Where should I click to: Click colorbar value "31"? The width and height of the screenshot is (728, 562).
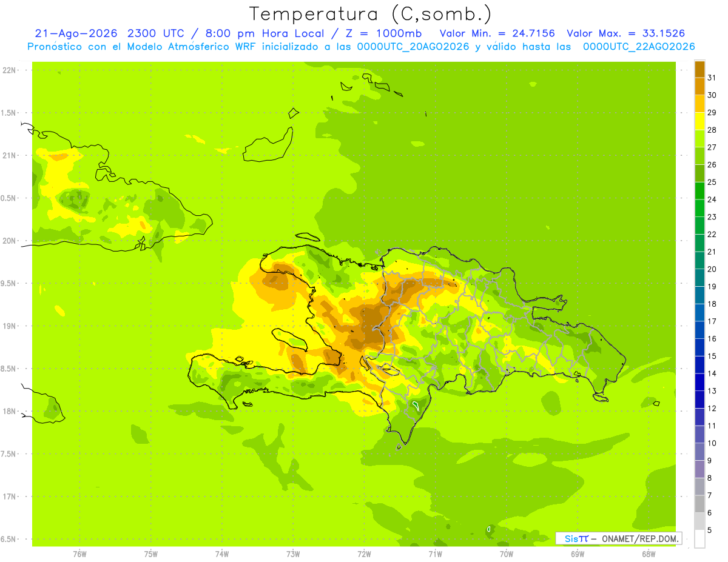[x=712, y=78]
